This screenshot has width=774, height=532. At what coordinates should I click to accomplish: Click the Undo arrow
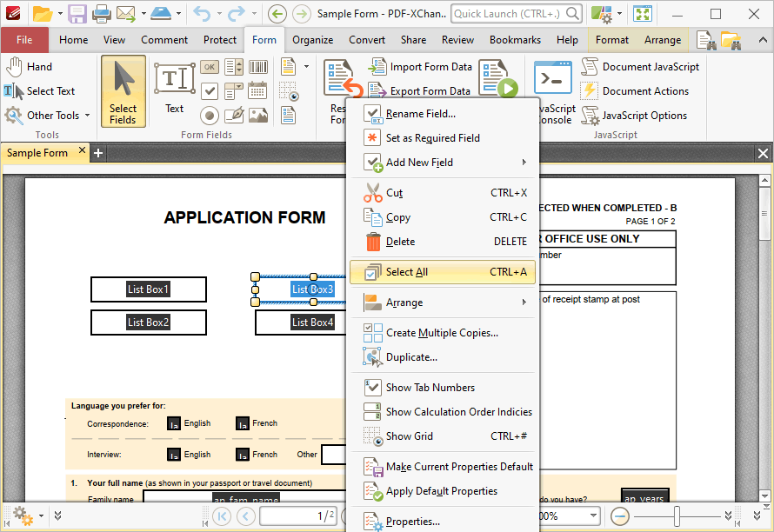(x=202, y=14)
